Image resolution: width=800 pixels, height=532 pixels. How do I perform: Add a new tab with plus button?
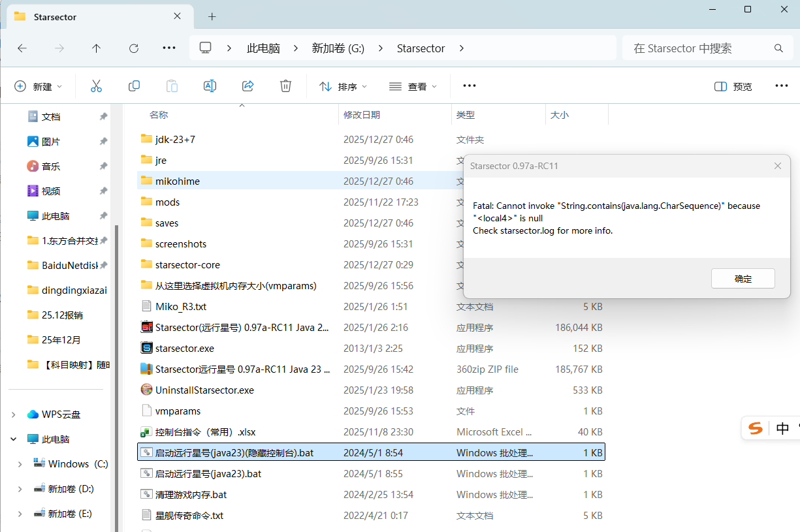tap(212, 17)
